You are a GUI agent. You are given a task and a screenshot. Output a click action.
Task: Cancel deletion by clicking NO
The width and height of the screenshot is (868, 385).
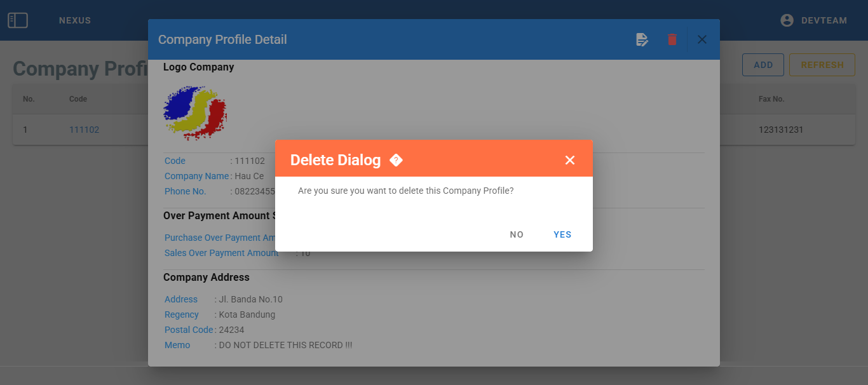coord(517,234)
